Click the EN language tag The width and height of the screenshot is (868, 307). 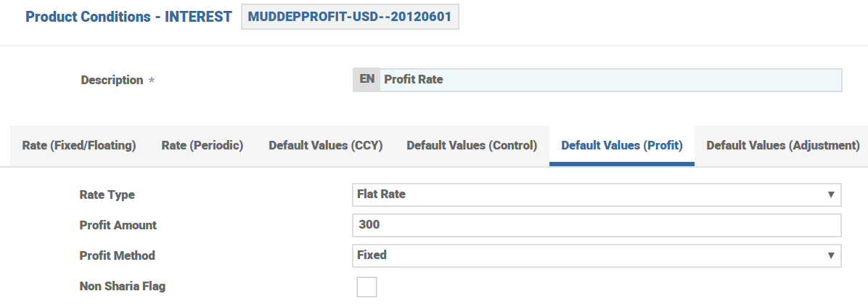[x=367, y=80]
